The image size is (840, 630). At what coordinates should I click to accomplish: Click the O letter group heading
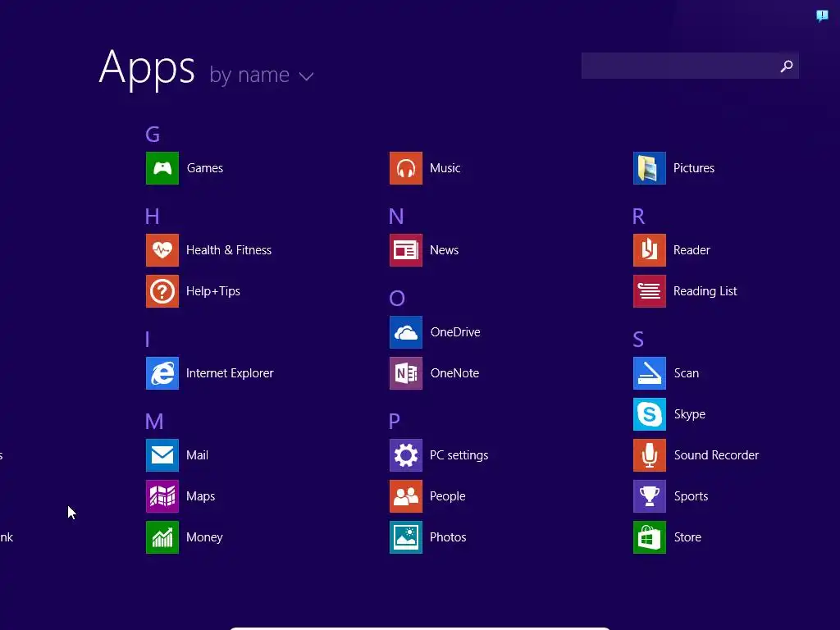(397, 299)
